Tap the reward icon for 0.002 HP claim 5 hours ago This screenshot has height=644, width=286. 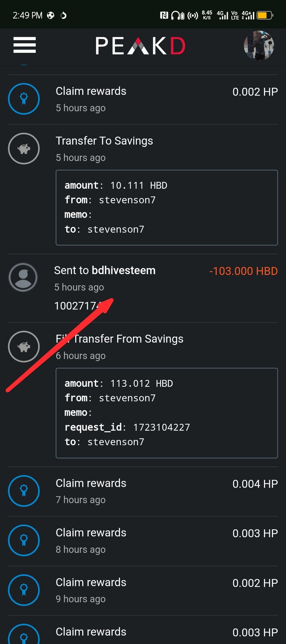point(24,99)
